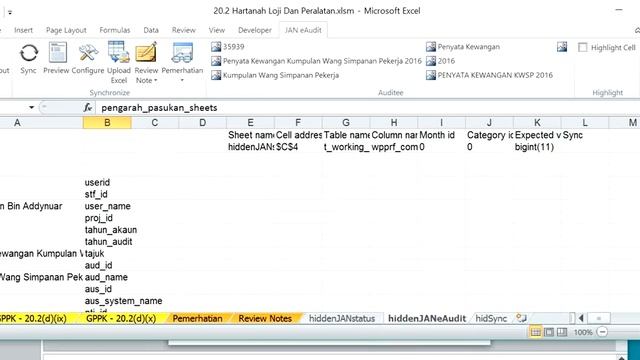Click icon beside Kumpulan Wang Simpanan Pekerja
Viewport: 640px width, 360px height.
216,75
